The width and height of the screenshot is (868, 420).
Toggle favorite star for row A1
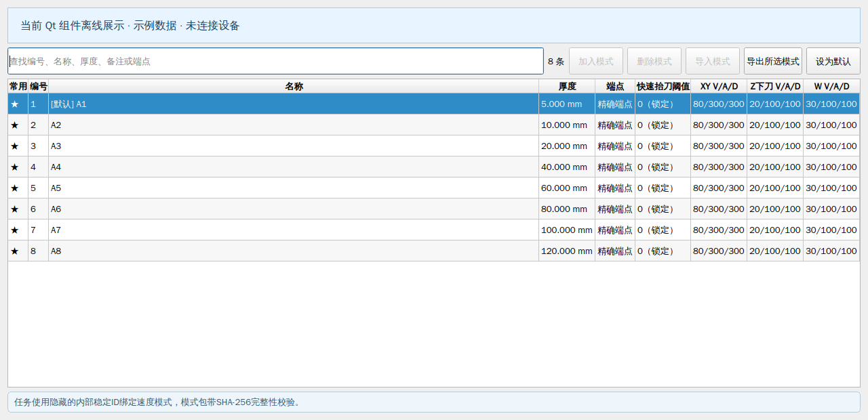click(x=15, y=104)
